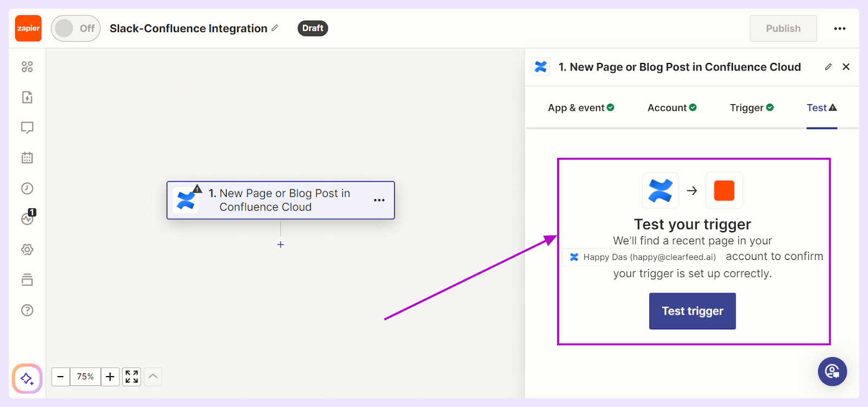
Task: Open the top-right more options menu
Action: coord(840,29)
